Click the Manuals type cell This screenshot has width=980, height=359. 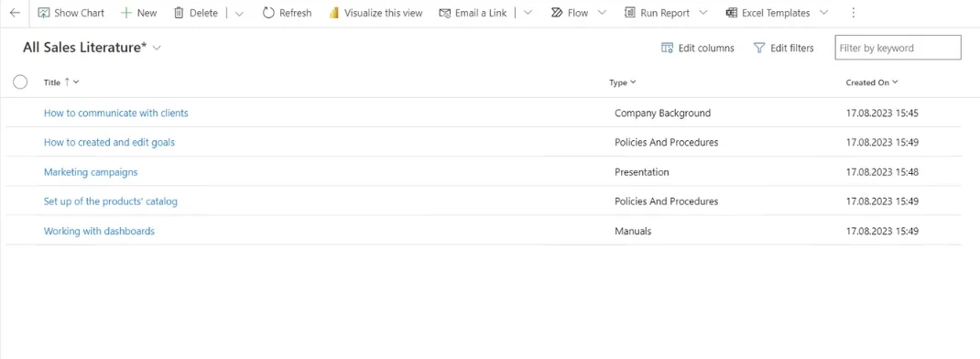pyautogui.click(x=633, y=231)
